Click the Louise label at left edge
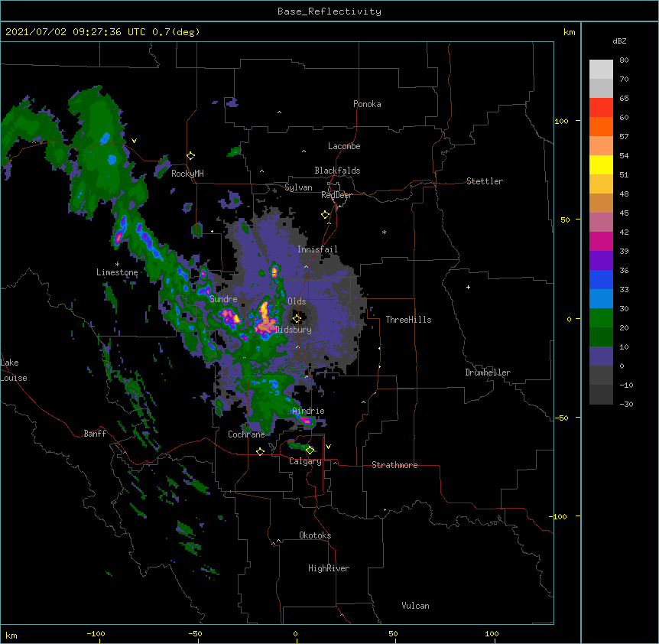 click(14, 378)
